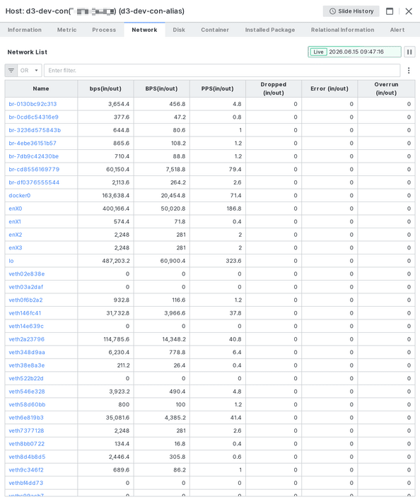Click the Enter filter text field
Image resolution: width=420 pixels, height=504 pixels.
point(222,71)
